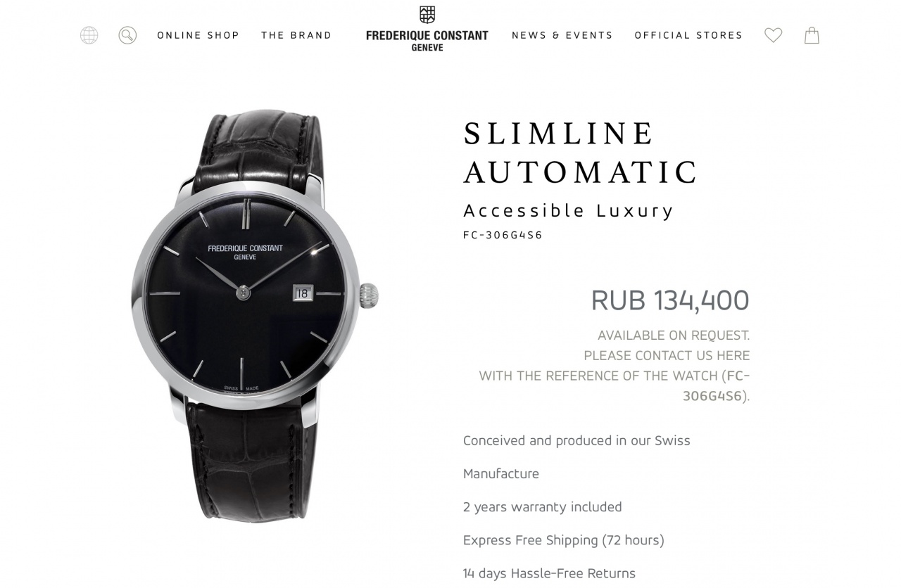This screenshot has height=588, width=901.
Task: Click the watch product image
Action: (x=255, y=317)
